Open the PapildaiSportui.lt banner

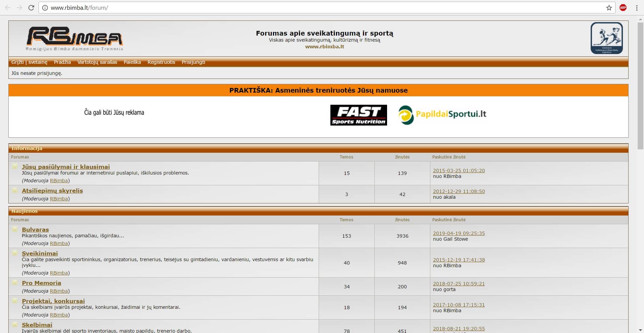click(442, 115)
